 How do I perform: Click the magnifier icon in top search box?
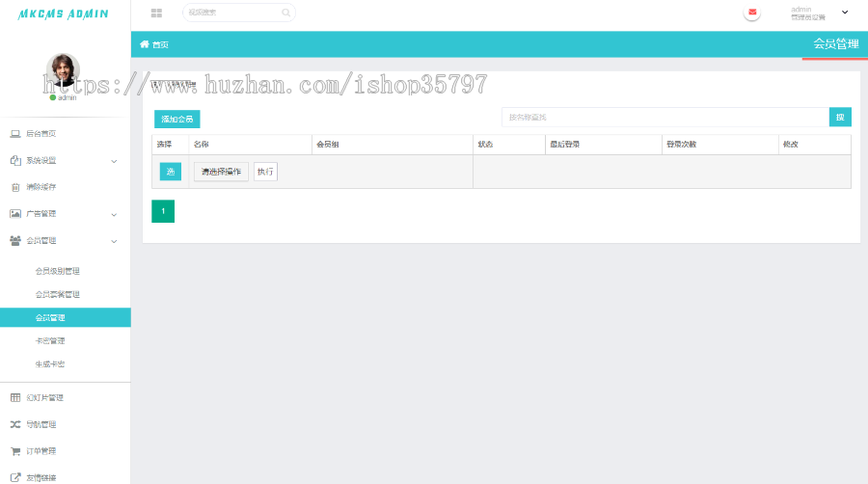point(285,13)
